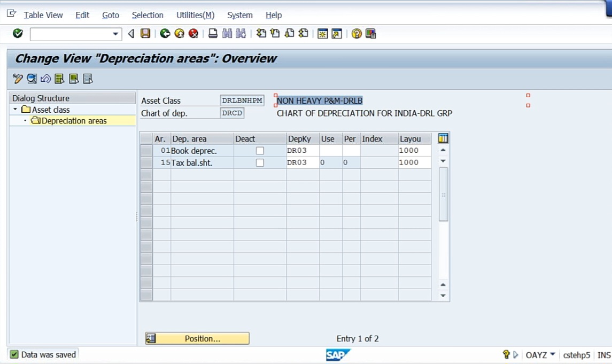Open the Edit menu
The height and width of the screenshot is (364, 612).
click(x=82, y=15)
